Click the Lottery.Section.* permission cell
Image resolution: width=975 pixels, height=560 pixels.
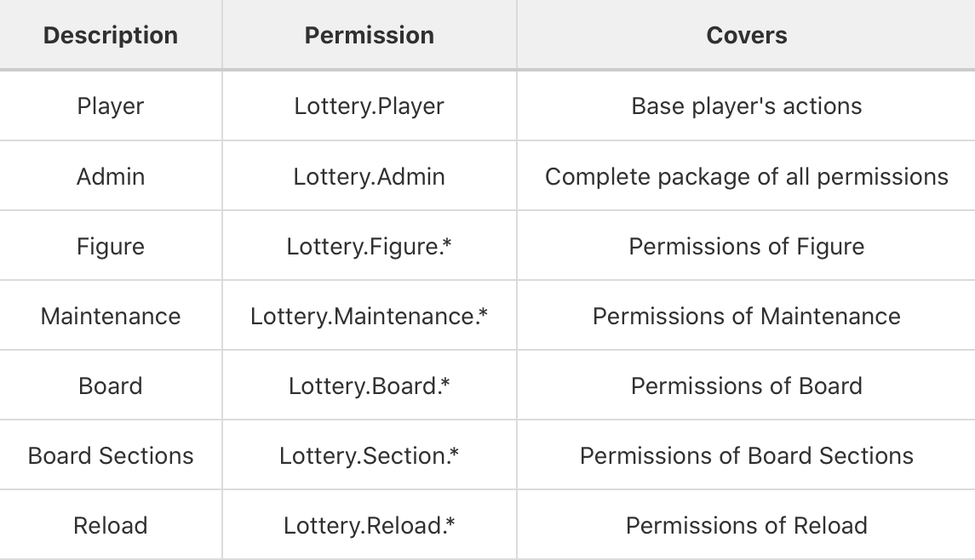[370, 455]
